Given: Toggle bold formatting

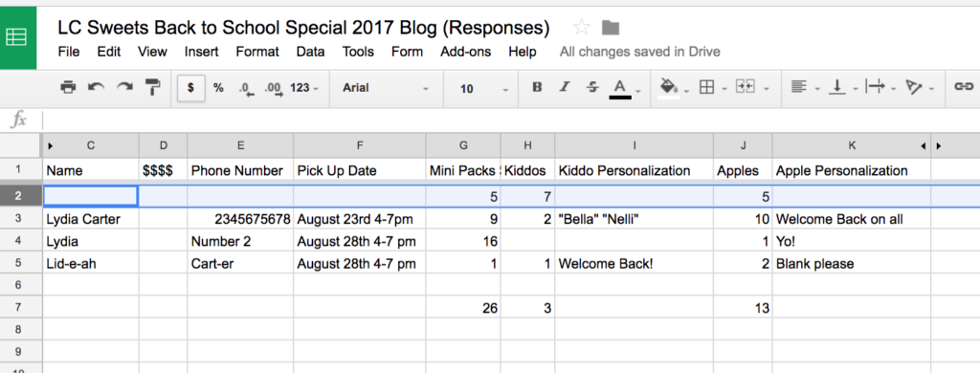Looking at the screenshot, I should click(x=537, y=87).
